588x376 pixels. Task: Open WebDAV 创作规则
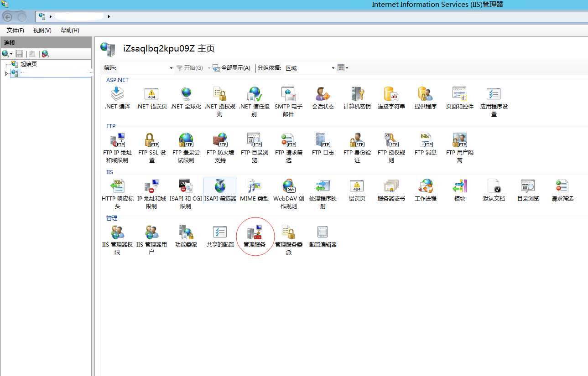click(x=288, y=194)
